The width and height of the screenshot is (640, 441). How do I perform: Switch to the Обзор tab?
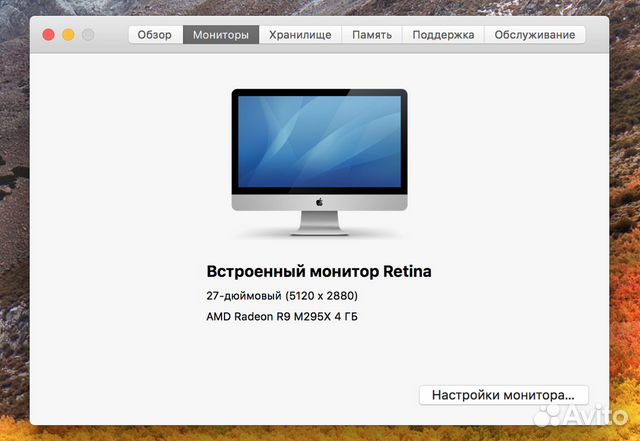coord(155,35)
